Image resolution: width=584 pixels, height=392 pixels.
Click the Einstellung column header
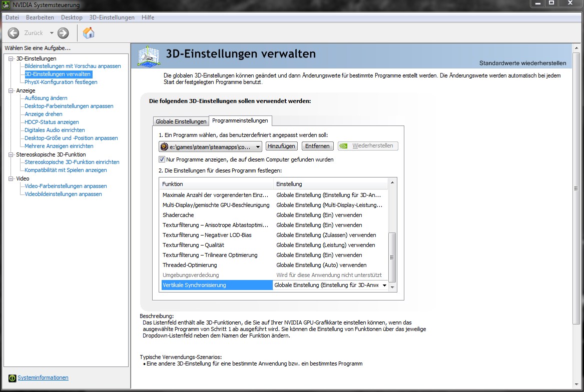tap(330, 184)
